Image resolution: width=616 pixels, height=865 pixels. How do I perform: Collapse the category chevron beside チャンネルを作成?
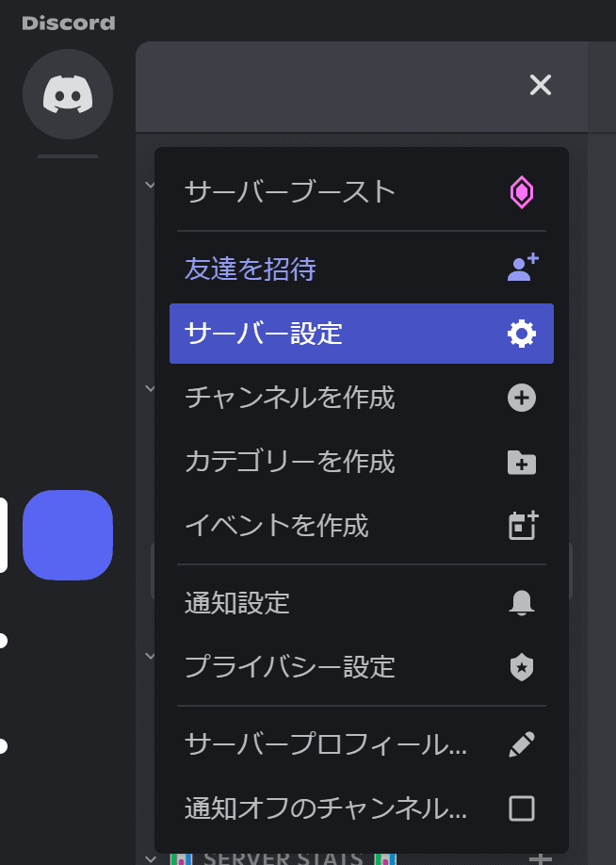[x=150, y=388]
